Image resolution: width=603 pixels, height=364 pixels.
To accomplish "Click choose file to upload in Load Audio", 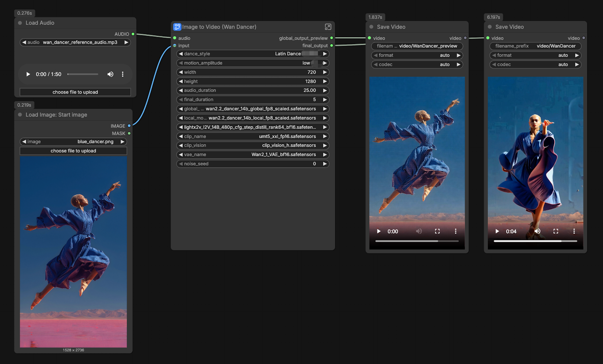I will click(75, 92).
